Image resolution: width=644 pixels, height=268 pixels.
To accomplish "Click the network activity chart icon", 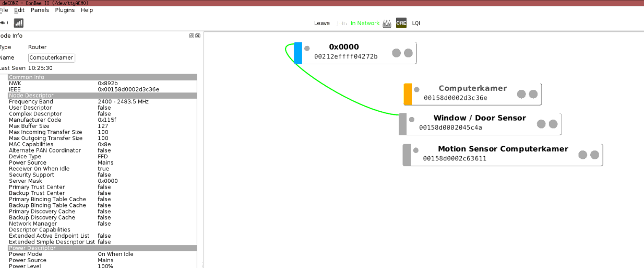I will (387, 23).
